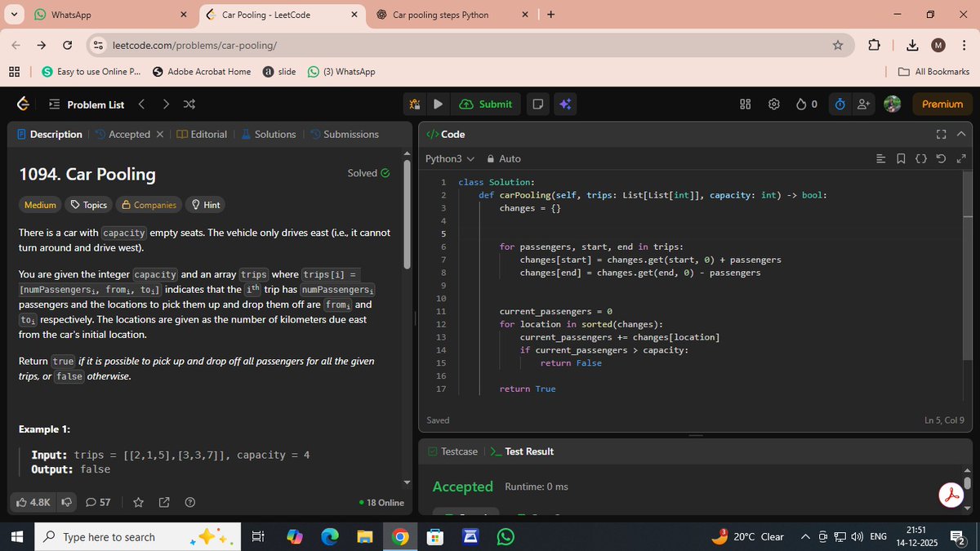Click the editor bookmark icon
This screenshot has height=551, width=980.
point(900,158)
